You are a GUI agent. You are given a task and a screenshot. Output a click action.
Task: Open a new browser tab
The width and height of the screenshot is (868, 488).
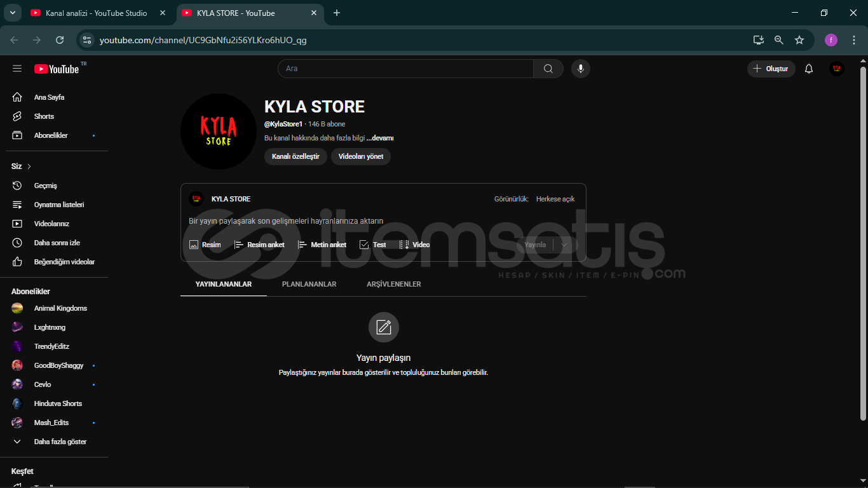coord(337,13)
